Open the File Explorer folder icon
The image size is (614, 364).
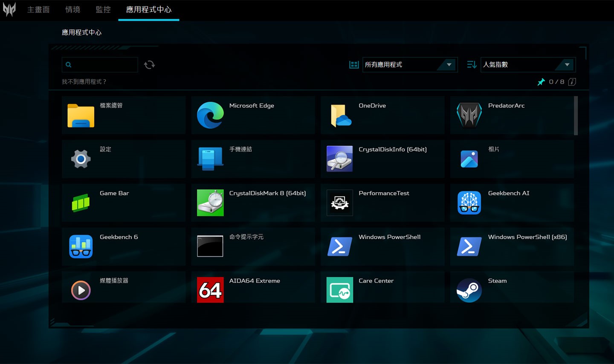[x=81, y=116]
